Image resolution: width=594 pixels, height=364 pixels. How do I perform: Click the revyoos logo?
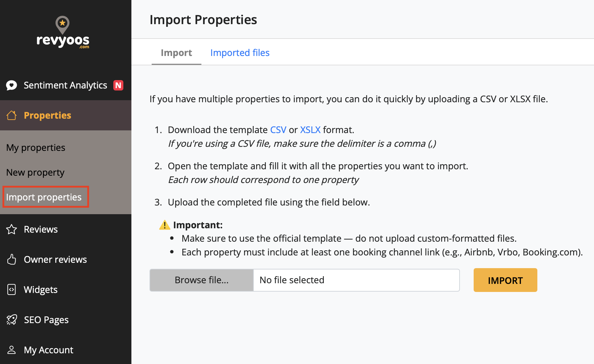point(63,33)
